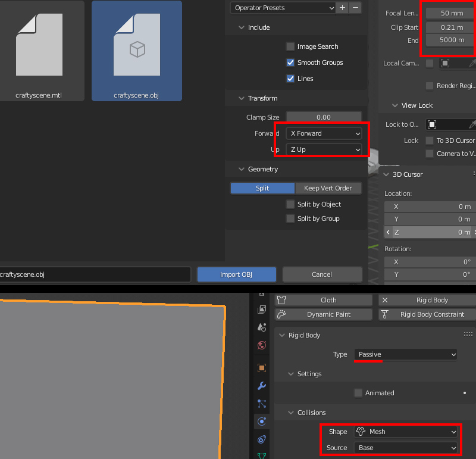Enable the Render Region checkbox
The width and height of the screenshot is (476, 459).
pos(430,86)
